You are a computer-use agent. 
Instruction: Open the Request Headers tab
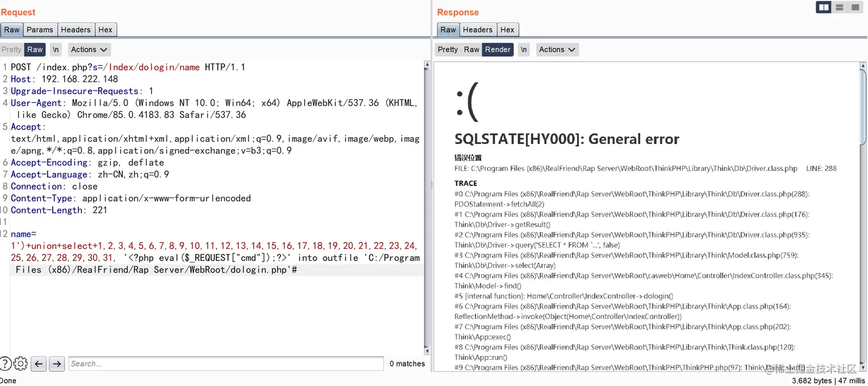click(x=76, y=30)
